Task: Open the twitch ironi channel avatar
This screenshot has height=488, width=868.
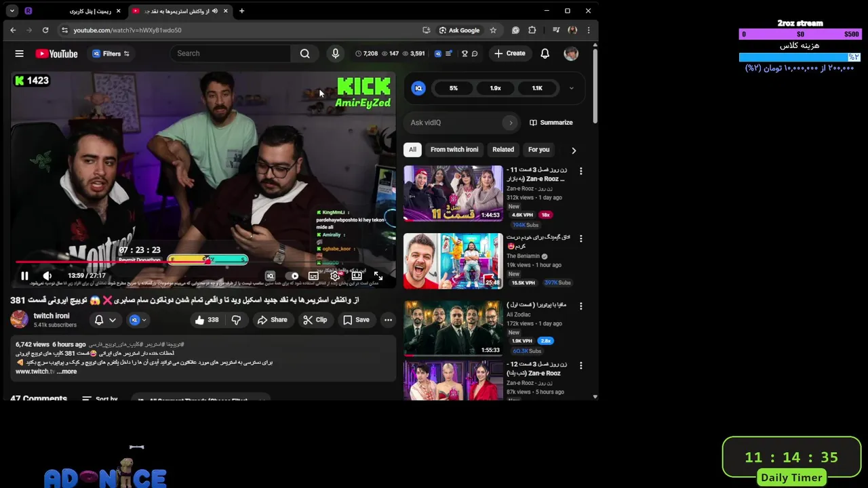Action: (x=19, y=319)
